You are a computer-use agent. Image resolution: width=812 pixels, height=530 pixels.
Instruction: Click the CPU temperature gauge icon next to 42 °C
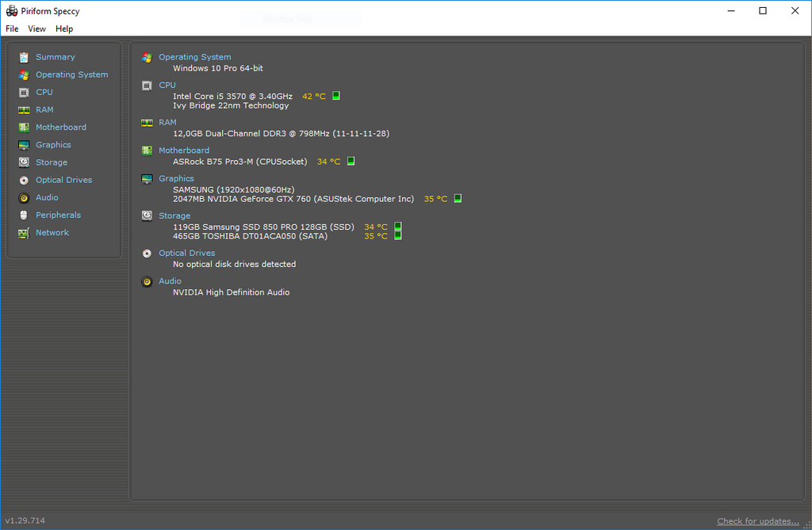(x=336, y=96)
